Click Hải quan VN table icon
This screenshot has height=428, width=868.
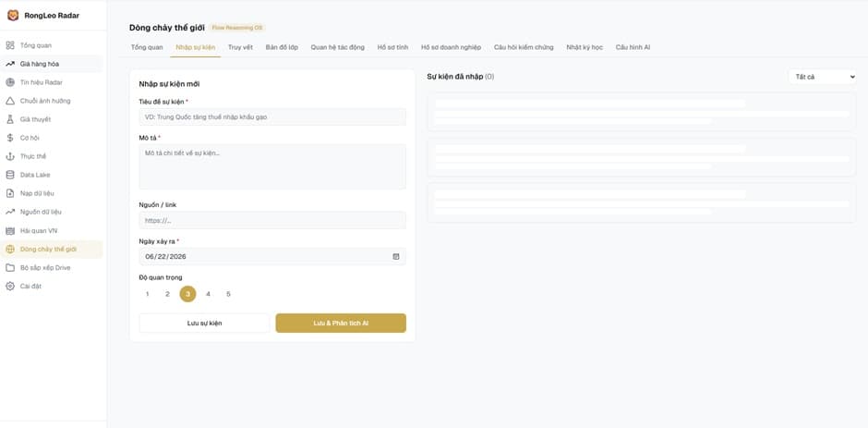pyautogui.click(x=10, y=230)
